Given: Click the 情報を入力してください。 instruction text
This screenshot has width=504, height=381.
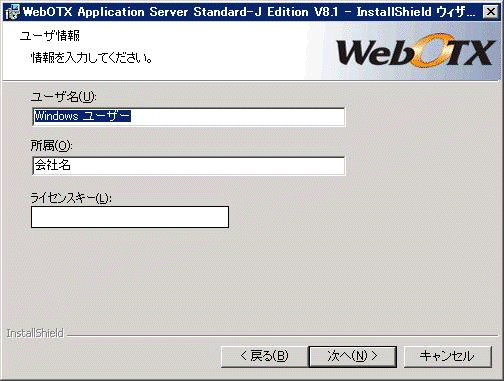Looking at the screenshot, I should coord(92,58).
